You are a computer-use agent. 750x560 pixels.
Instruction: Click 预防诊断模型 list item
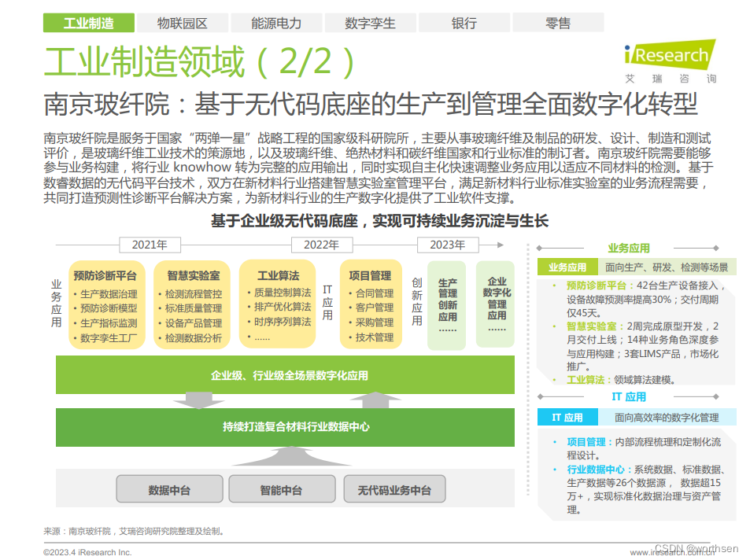click(x=109, y=308)
